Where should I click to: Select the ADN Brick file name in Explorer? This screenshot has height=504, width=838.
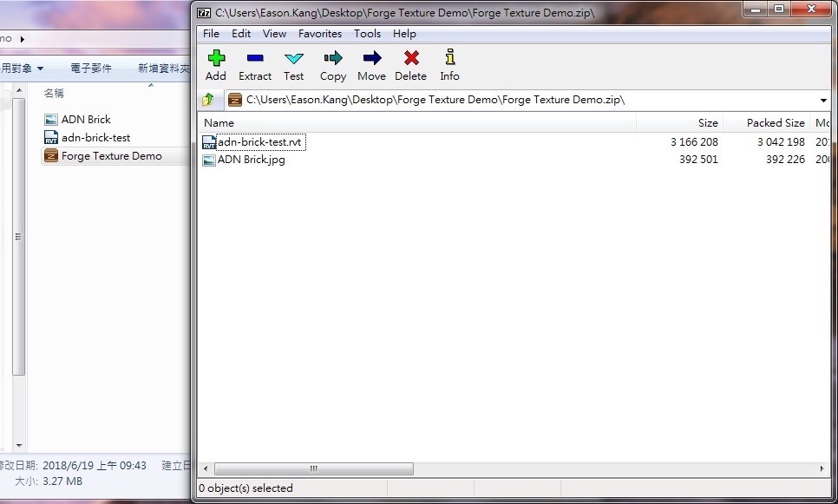86,120
